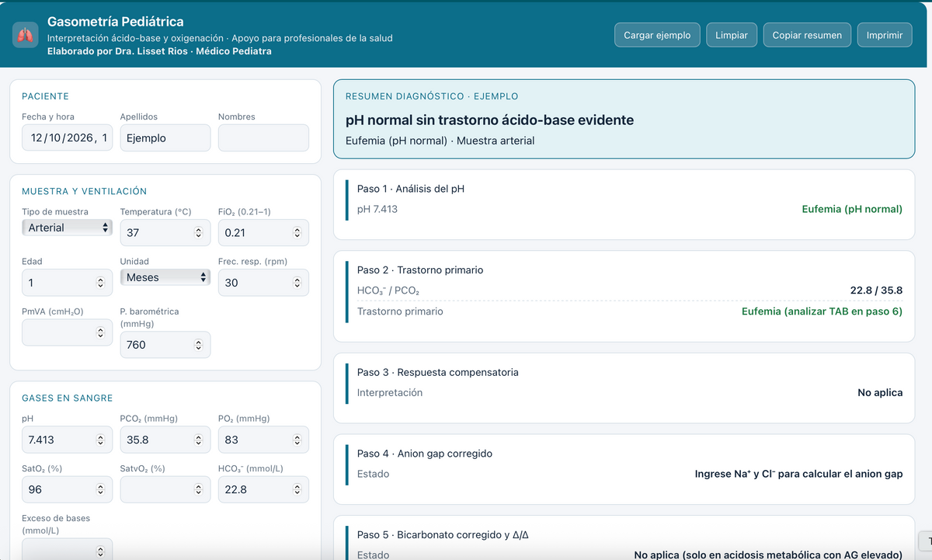This screenshot has width=932, height=560.
Task: Click the pH stepper arrows
Action: tap(100, 440)
